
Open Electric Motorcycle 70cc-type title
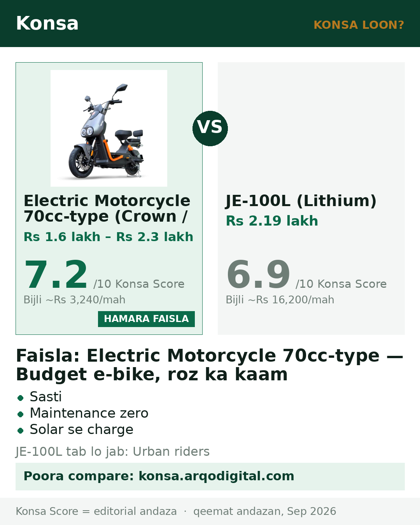click(107, 208)
